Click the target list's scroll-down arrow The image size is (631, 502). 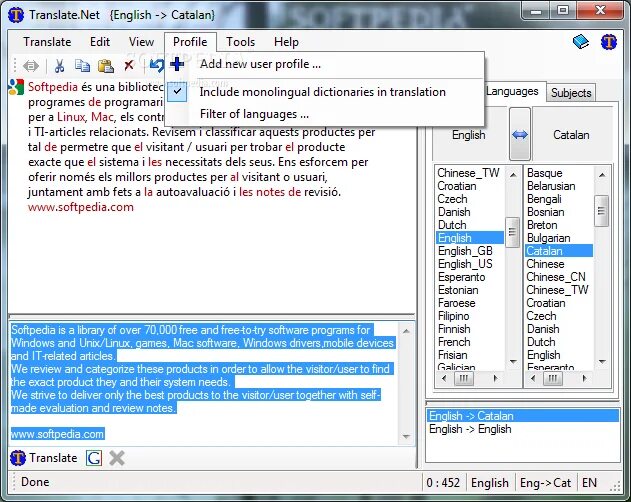(602, 362)
